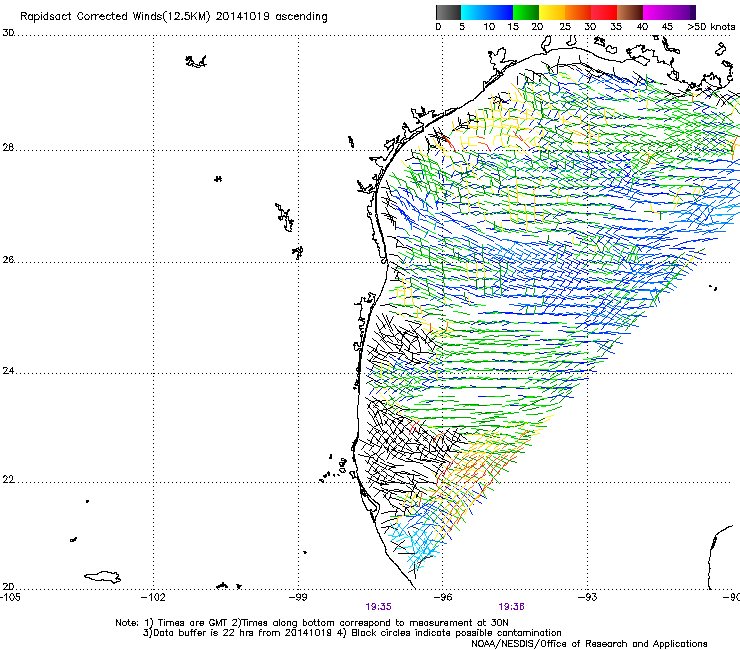The width and height of the screenshot is (740, 650).
Task: Click the '>50 knots' legend label
Action: [x=711, y=27]
